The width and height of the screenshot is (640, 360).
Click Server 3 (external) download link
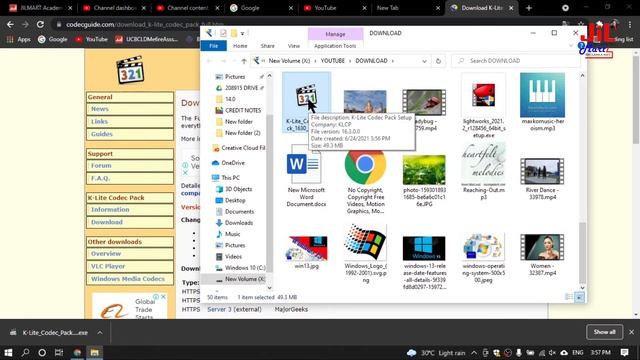click(234, 309)
